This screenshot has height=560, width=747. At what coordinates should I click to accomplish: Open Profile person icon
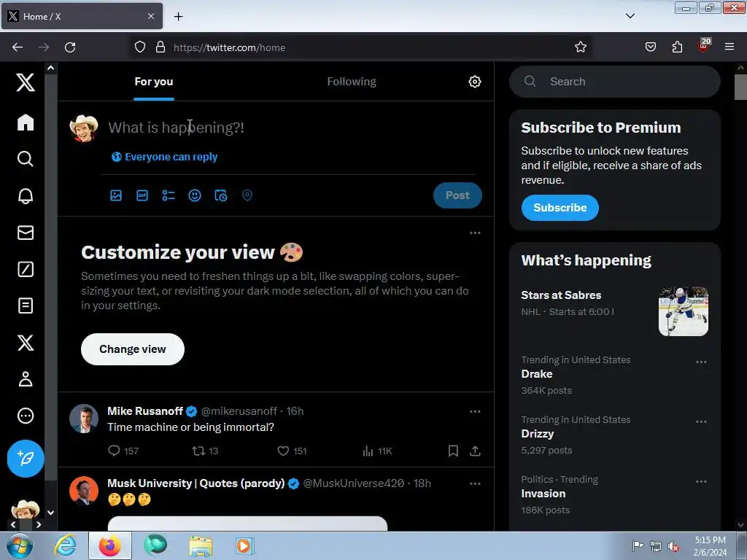[26, 379]
